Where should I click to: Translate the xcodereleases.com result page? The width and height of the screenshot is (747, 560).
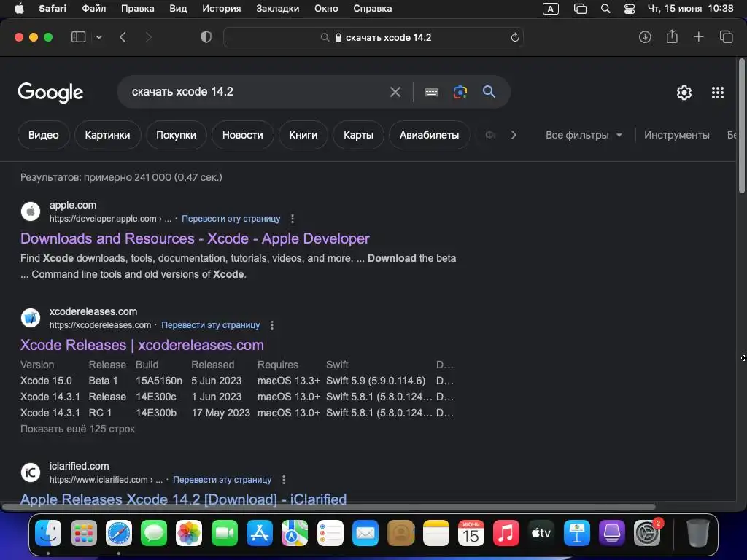pos(211,325)
